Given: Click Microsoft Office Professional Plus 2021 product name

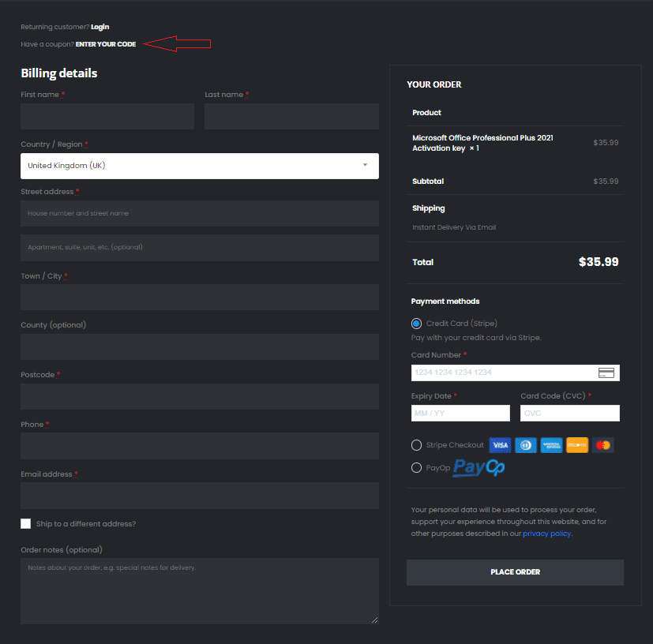Looking at the screenshot, I should pos(482,143).
